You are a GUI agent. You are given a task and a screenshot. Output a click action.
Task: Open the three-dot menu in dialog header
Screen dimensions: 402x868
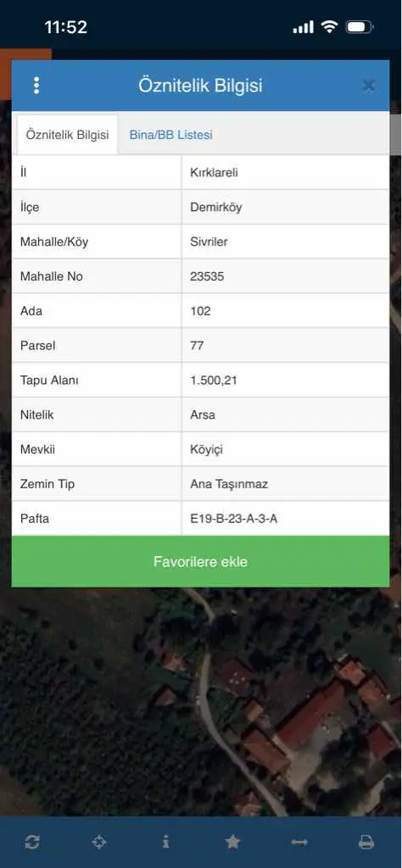pos(36,86)
